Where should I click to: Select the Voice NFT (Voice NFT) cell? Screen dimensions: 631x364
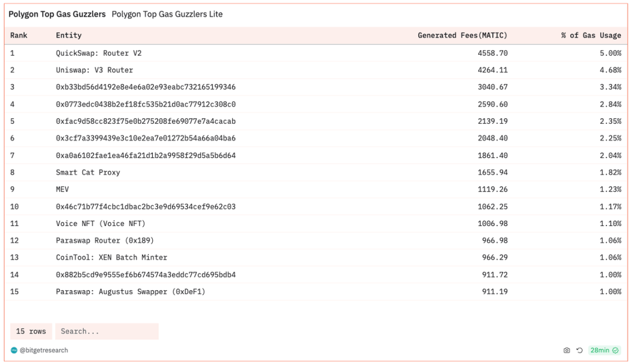click(100, 223)
